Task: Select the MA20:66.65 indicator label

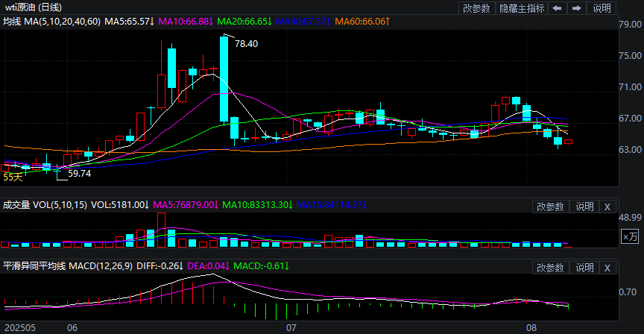Action: 244,22
